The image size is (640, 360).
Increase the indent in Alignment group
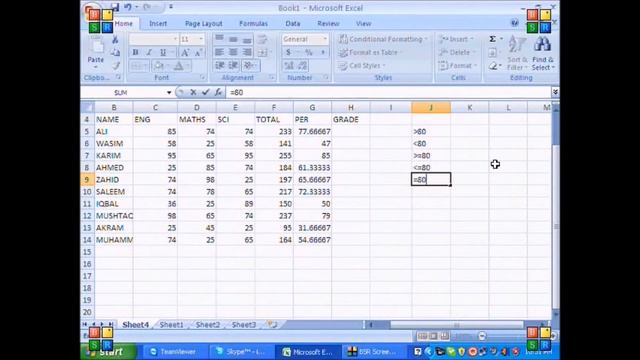233,65
